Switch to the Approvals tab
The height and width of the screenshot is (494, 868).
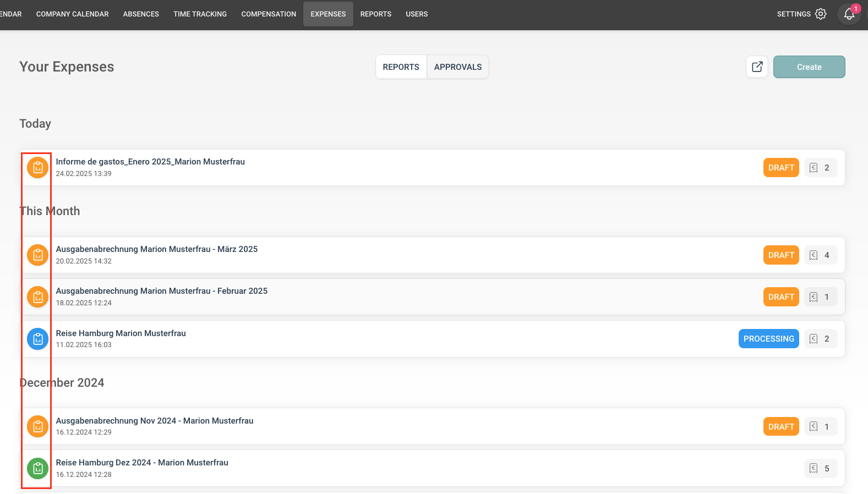pos(457,67)
